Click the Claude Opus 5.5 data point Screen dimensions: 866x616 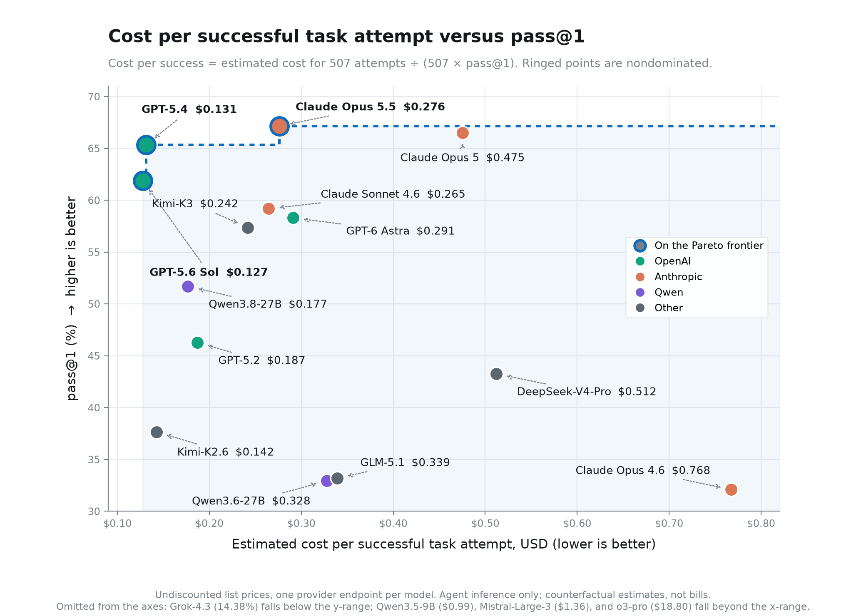(279, 126)
